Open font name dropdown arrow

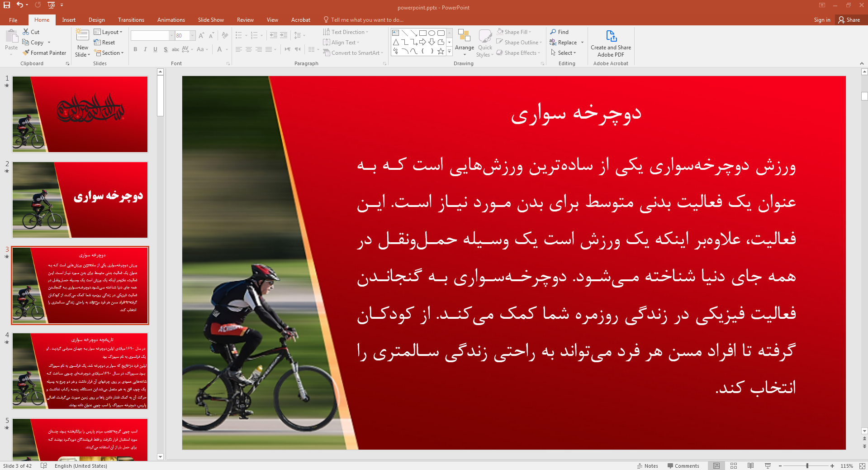171,36
